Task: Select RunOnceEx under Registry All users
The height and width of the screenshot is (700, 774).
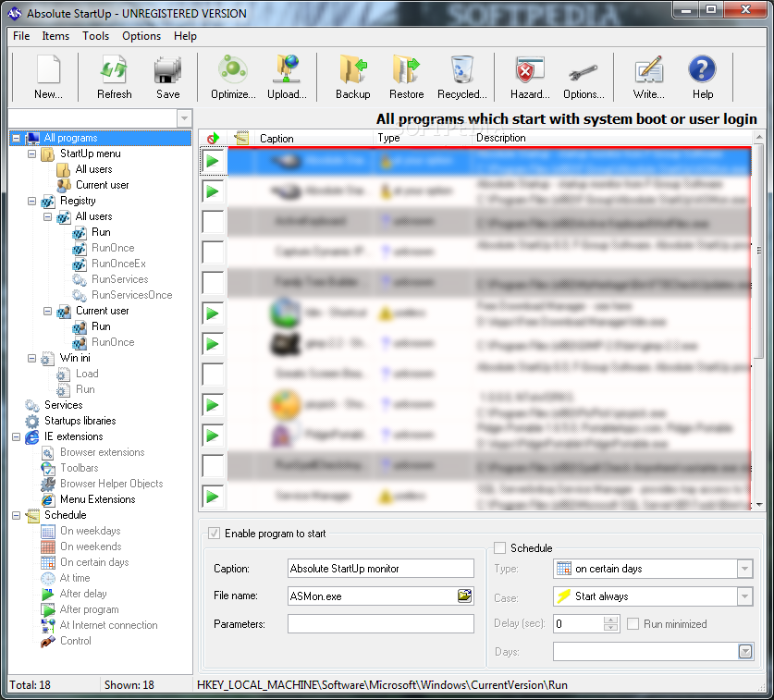Action: [x=119, y=264]
